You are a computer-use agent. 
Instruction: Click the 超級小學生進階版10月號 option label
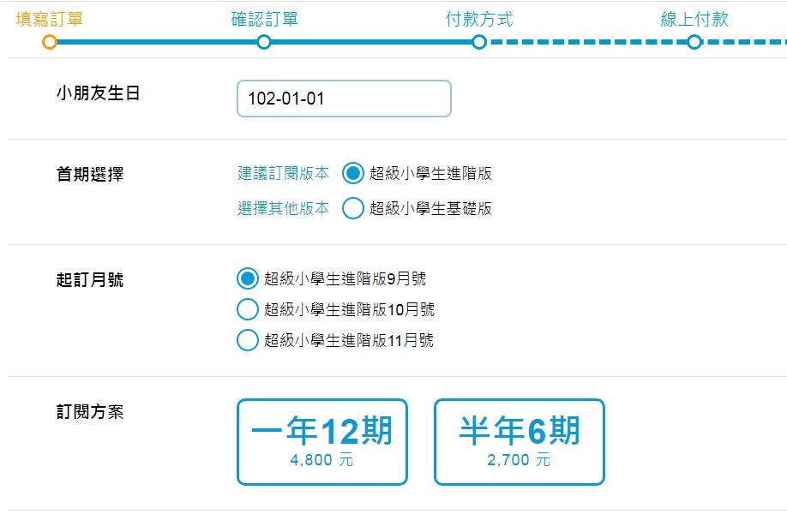point(349,309)
